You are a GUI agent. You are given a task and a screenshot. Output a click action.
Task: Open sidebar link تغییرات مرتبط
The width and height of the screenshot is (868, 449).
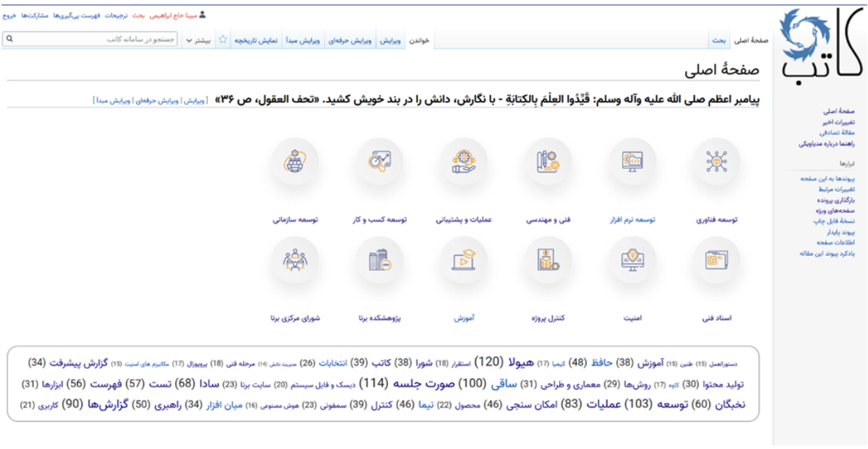837,189
